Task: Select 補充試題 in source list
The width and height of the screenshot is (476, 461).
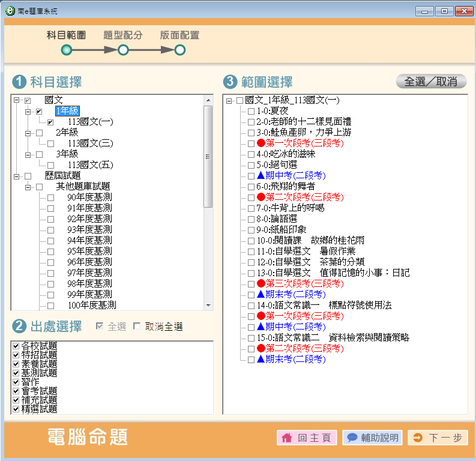Action: (x=39, y=400)
